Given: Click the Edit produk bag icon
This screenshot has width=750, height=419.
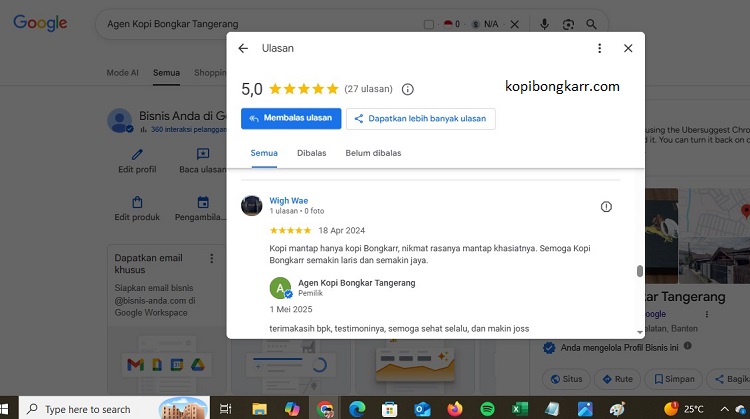Looking at the screenshot, I should (137, 202).
